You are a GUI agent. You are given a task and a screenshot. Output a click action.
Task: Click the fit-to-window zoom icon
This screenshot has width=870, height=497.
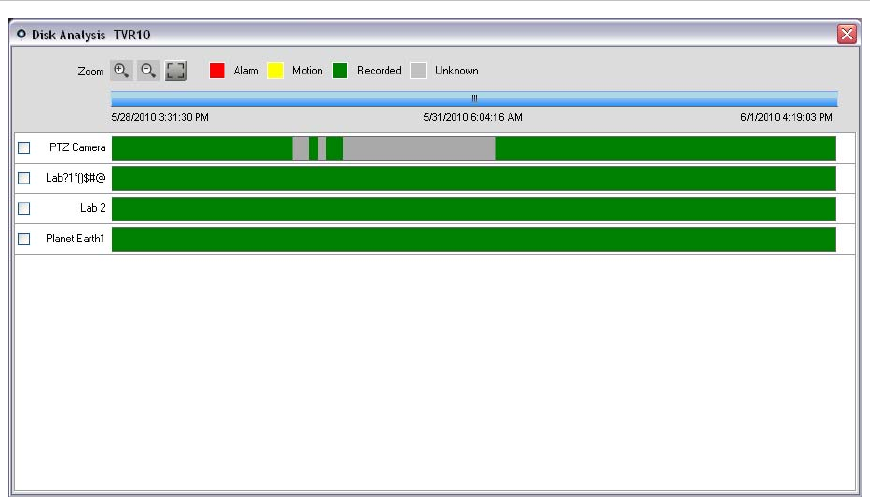[x=176, y=70]
